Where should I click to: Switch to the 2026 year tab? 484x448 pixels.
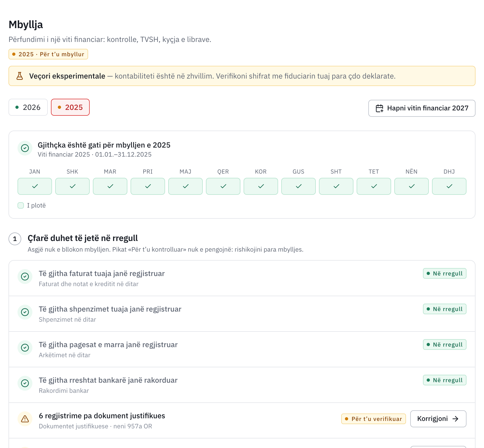click(x=28, y=107)
